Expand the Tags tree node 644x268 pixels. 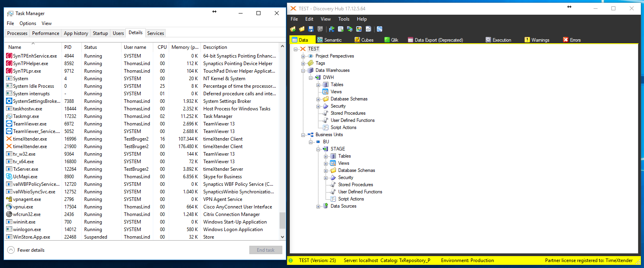click(x=303, y=64)
